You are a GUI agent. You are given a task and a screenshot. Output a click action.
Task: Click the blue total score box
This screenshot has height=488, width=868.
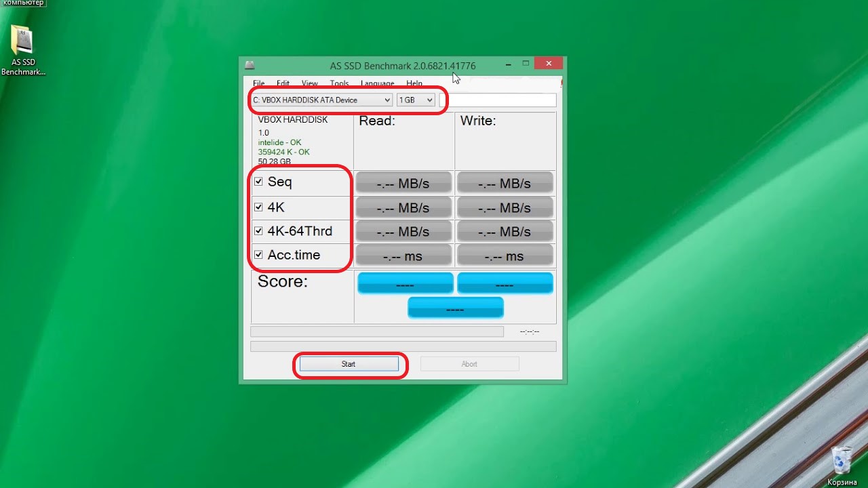tap(455, 308)
